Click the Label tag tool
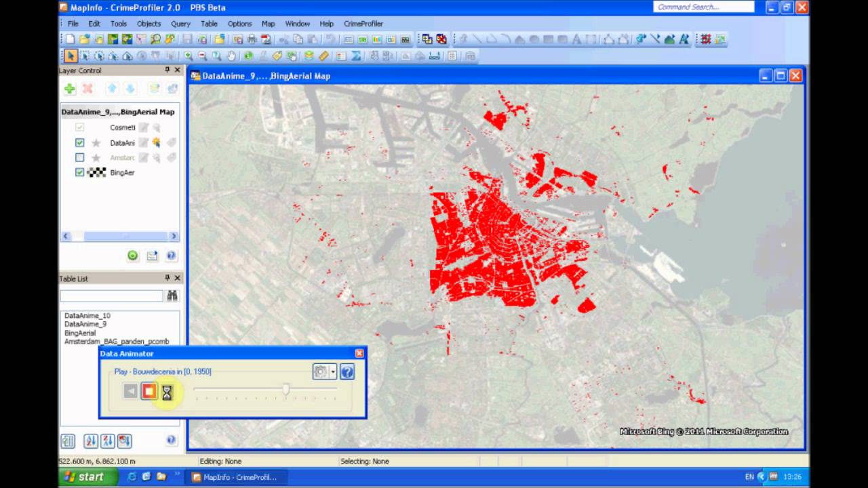 [x=277, y=56]
